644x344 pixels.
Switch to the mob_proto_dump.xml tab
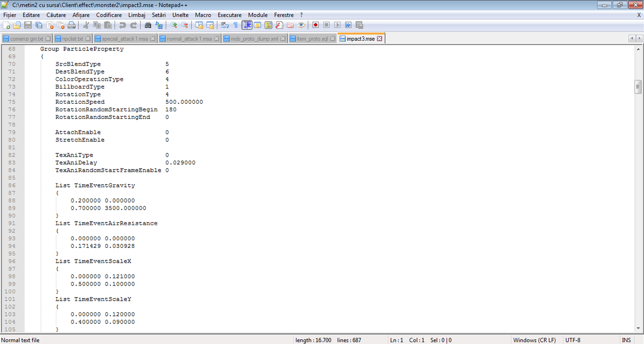pyautogui.click(x=255, y=39)
